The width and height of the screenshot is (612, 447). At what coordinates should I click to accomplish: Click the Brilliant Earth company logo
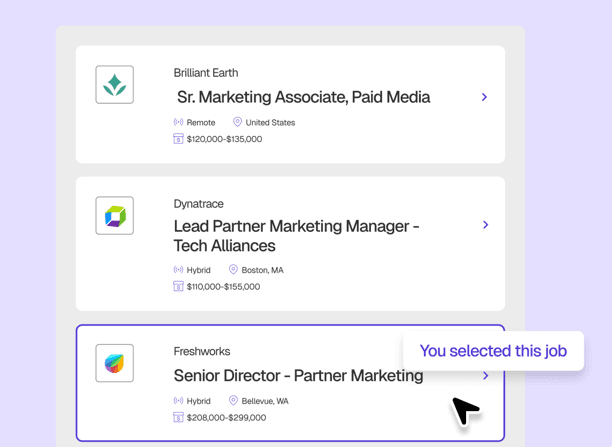(115, 85)
